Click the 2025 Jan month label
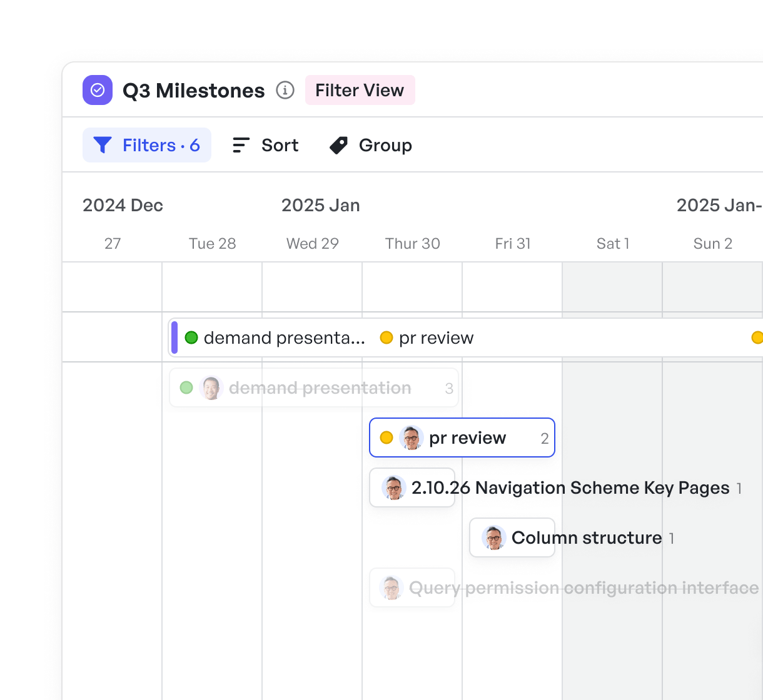This screenshot has width=763, height=700. (x=321, y=205)
